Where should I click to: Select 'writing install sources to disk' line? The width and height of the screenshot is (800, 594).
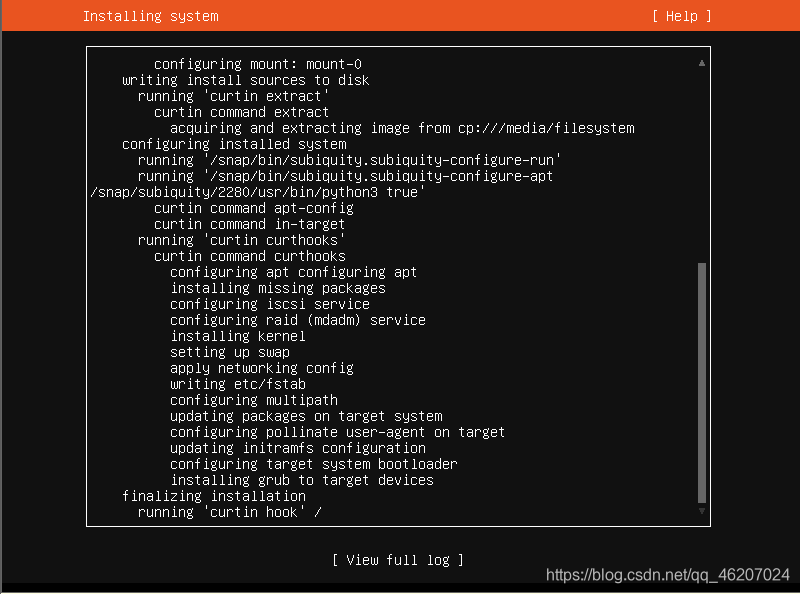pos(245,80)
